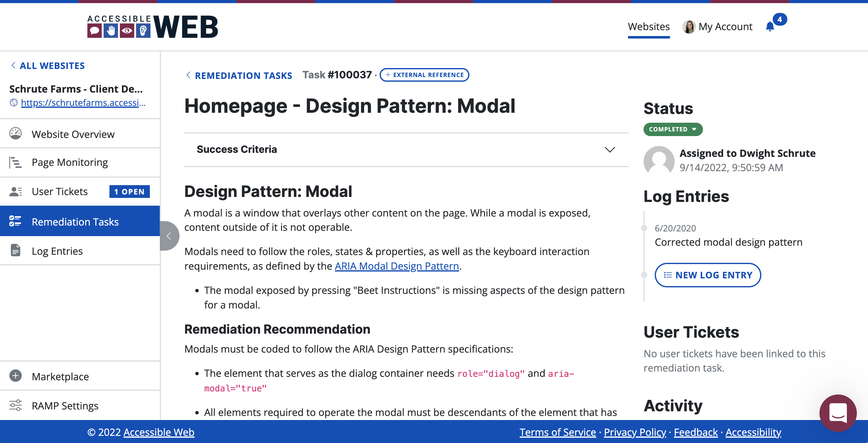
Task: Open User Tickets in sidebar
Action: pyautogui.click(x=80, y=192)
